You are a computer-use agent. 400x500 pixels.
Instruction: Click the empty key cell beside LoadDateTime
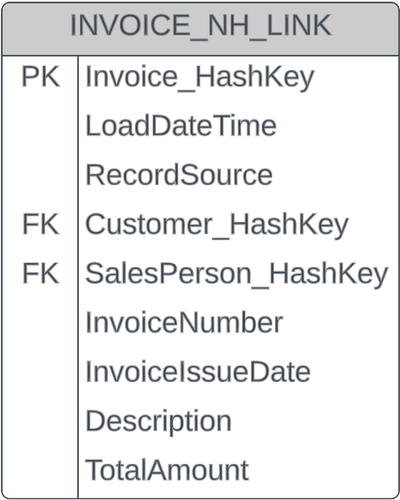click(x=40, y=126)
